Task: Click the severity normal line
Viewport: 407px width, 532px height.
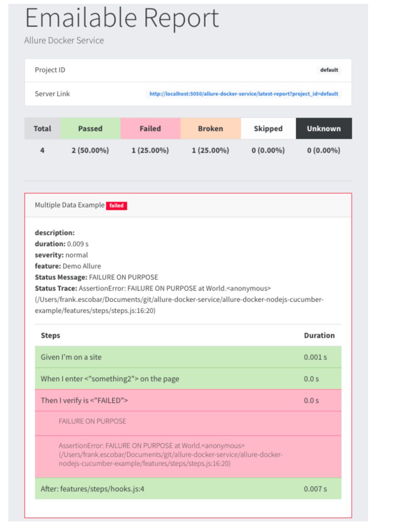Action: pyautogui.click(x=61, y=255)
